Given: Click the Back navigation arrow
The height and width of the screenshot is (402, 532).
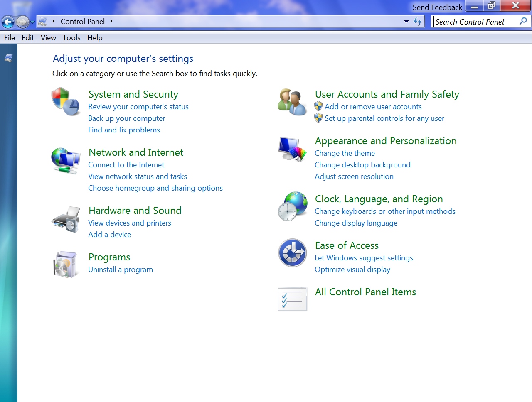Looking at the screenshot, I should coord(8,22).
